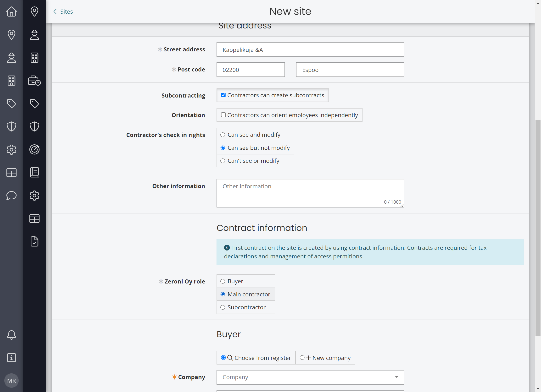
Task: Uncheck Contractors can create subcontracts
Action: pos(223,95)
